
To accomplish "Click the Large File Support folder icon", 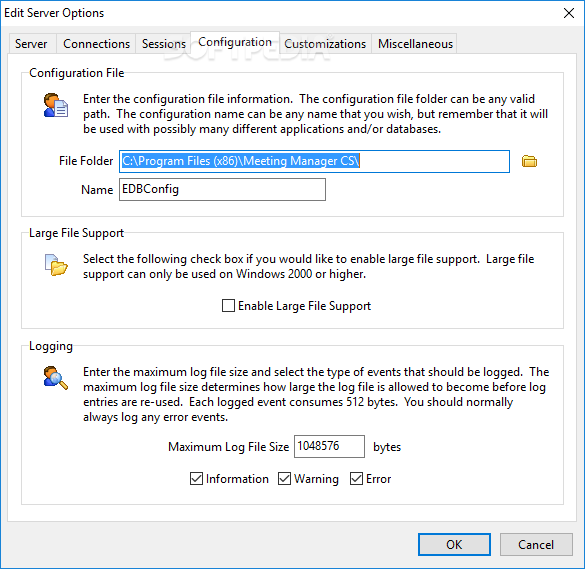I will coord(56,265).
